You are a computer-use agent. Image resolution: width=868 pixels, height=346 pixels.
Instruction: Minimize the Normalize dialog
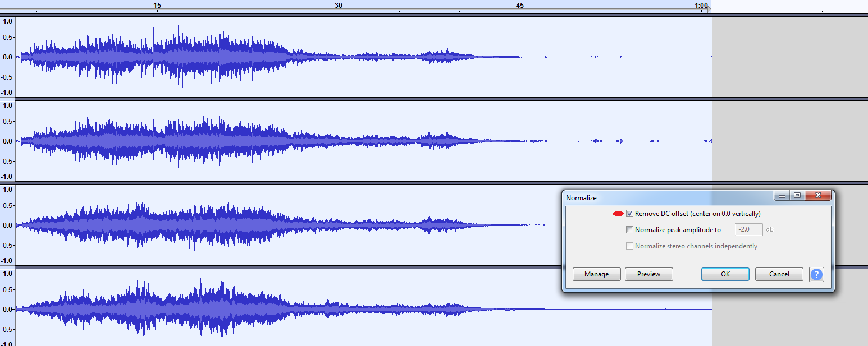[x=783, y=196]
